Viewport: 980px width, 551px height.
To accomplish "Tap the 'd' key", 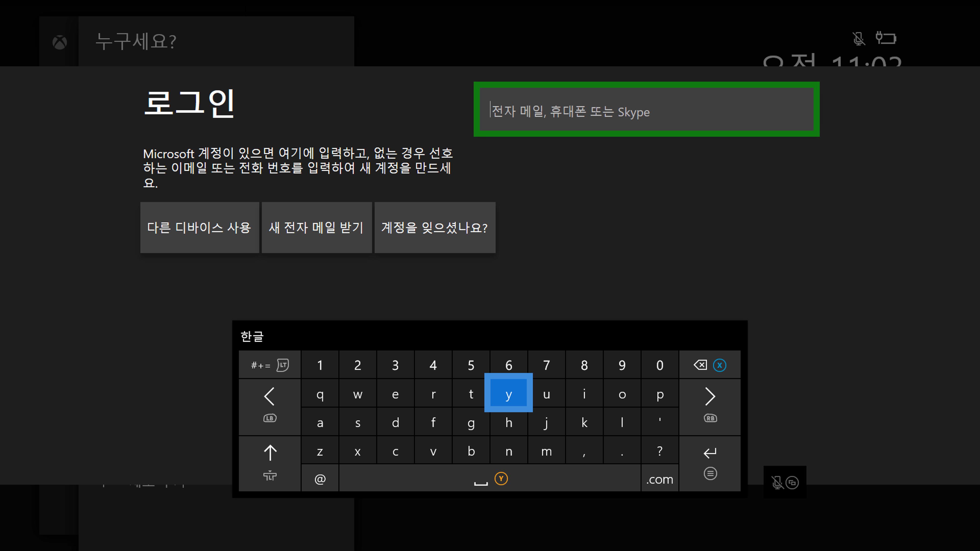I will click(x=395, y=422).
